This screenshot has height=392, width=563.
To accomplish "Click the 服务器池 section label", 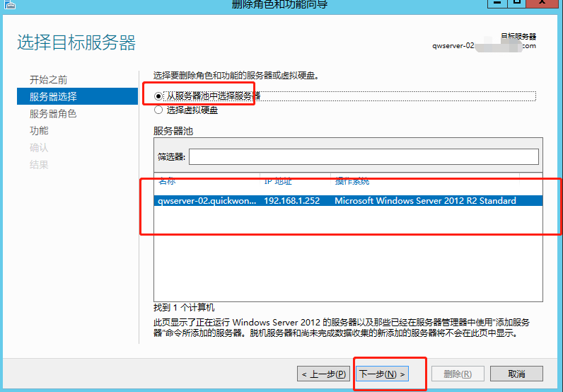I will (x=173, y=131).
